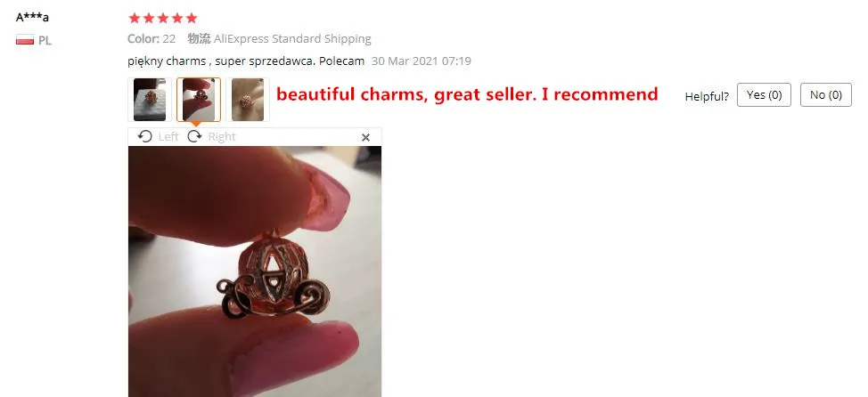Click the reviewer name A***a
The image size is (868, 397).
(32, 17)
